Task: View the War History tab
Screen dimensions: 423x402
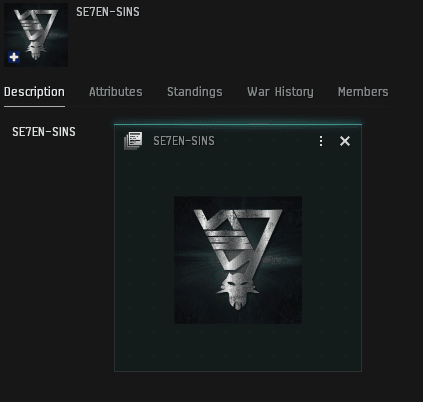Action: [x=280, y=92]
